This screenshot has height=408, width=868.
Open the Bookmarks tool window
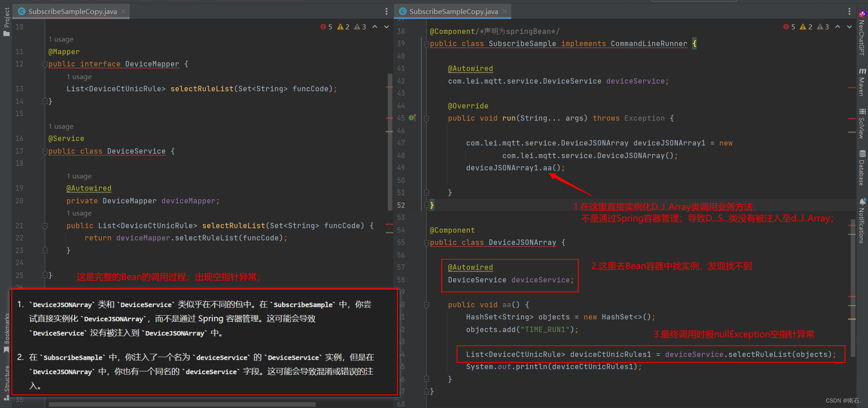(6, 332)
